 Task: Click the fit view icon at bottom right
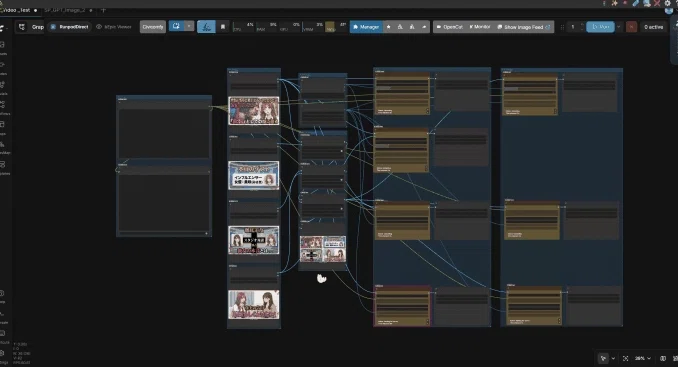tap(625, 358)
